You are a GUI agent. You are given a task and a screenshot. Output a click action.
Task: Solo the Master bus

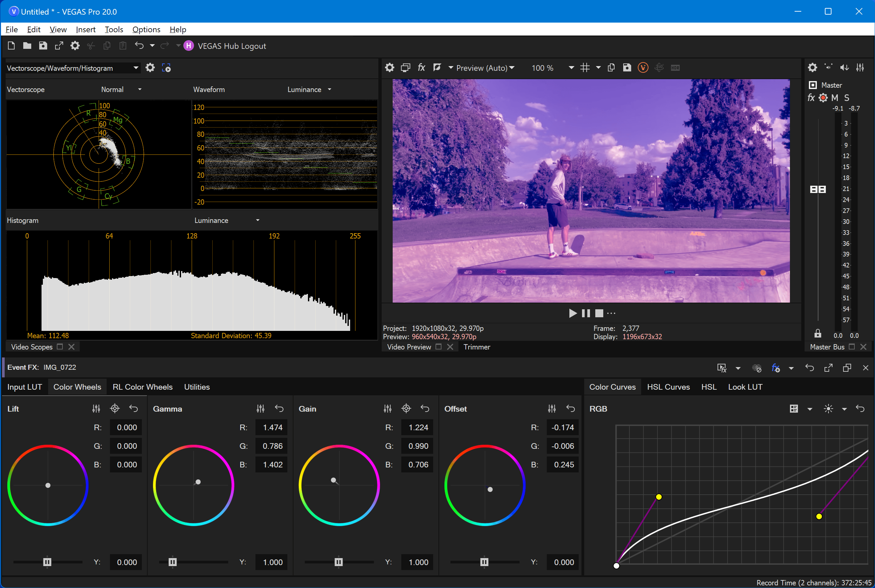pyautogui.click(x=847, y=97)
